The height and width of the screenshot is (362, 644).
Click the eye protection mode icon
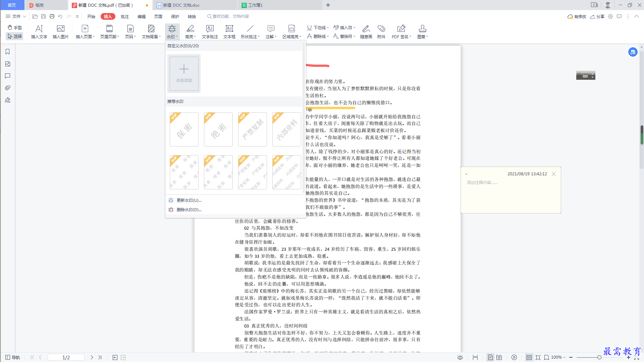coord(460,357)
